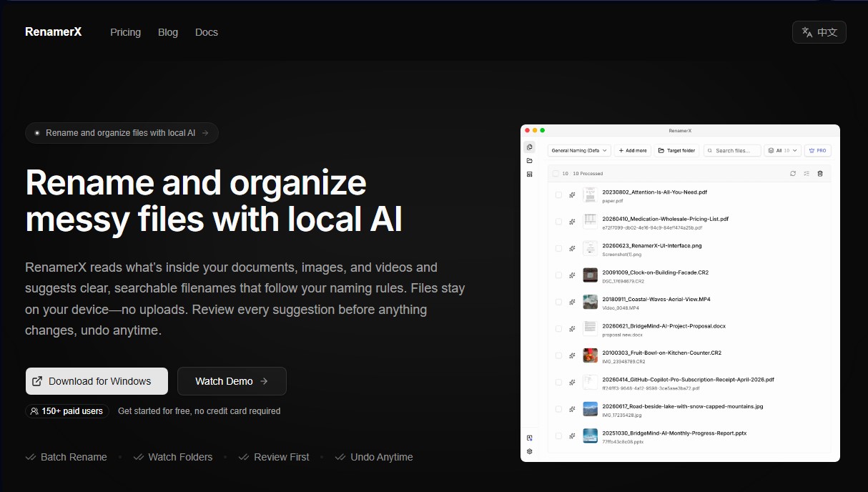This screenshot has height=492, width=868.
Task: Click AI sparkle icon for RenamerX-UI-Interface.png
Action: pos(572,249)
